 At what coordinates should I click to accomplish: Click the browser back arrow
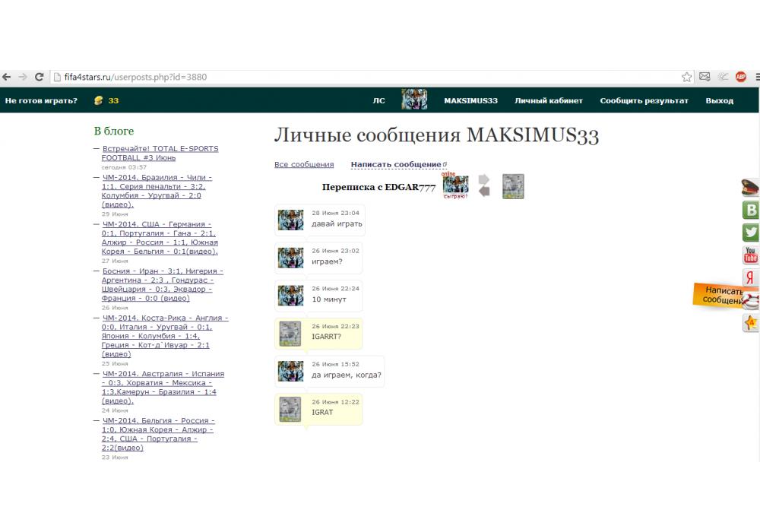pos(7,77)
